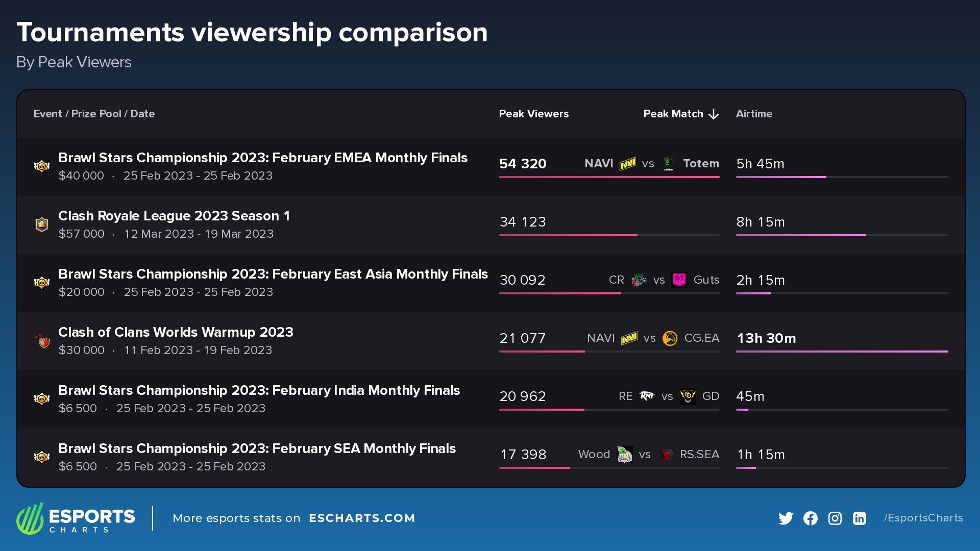Click the Clash of Clans Worlds Warmup game icon
The height and width of the screenshot is (551, 980).
pyautogui.click(x=43, y=340)
